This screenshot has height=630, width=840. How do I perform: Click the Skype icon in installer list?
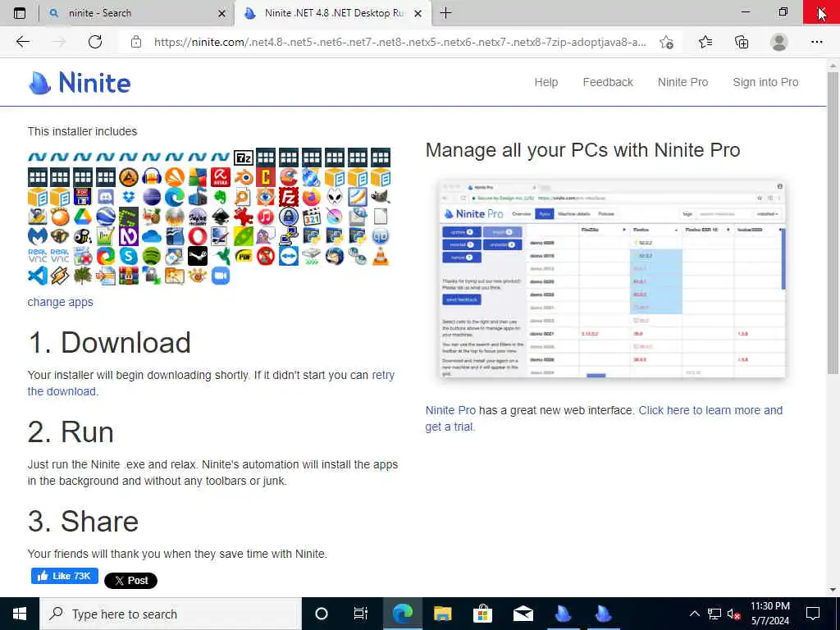click(129, 256)
